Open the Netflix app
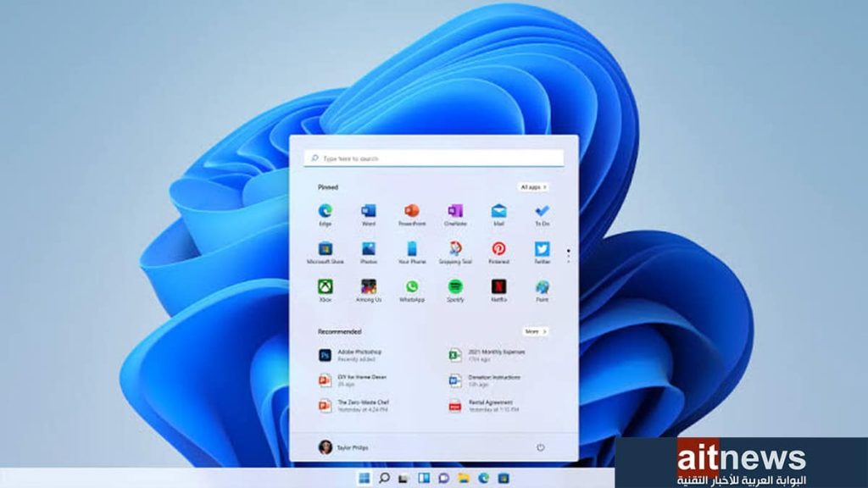This screenshot has width=868, height=488. 498,291
